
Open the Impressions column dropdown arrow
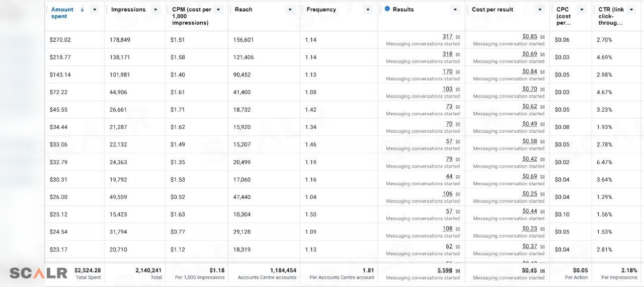click(x=155, y=10)
